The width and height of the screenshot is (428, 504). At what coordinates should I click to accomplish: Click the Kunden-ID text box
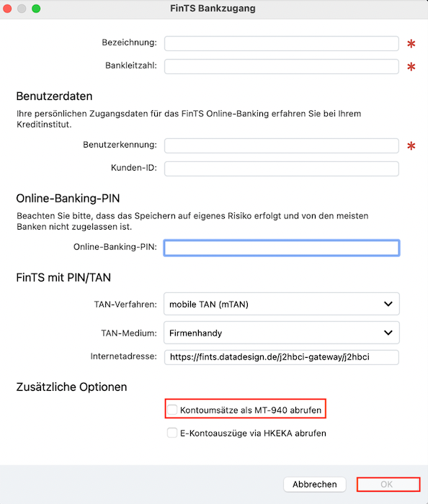click(x=282, y=168)
